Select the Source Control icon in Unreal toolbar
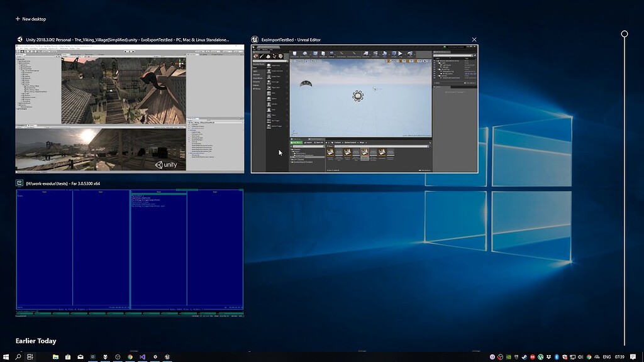Viewport: 644px width, 362px height. (x=305, y=54)
